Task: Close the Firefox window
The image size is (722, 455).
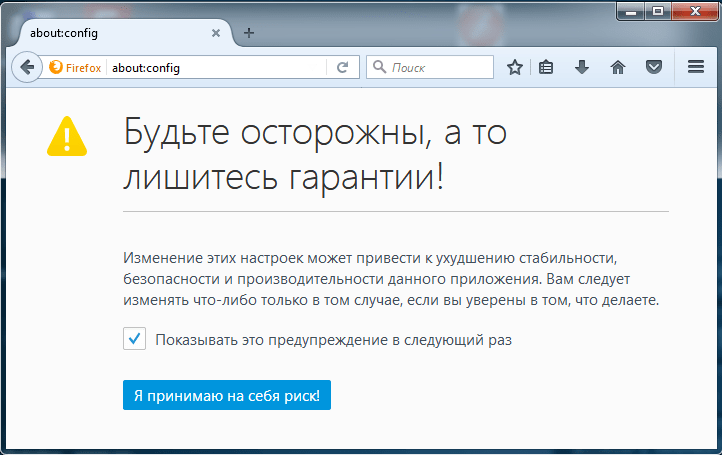Action: (x=695, y=11)
